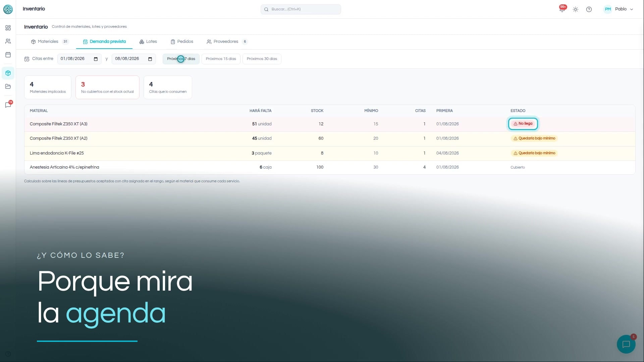Focus the Buscar search field
This screenshot has height=362, width=644.
pyautogui.click(x=301, y=9)
